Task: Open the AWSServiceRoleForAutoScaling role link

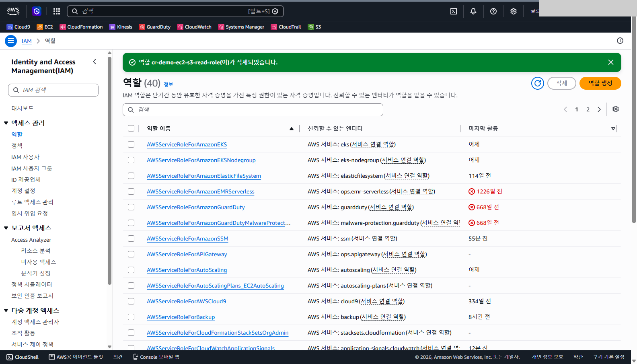Action: (x=187, y=270)
